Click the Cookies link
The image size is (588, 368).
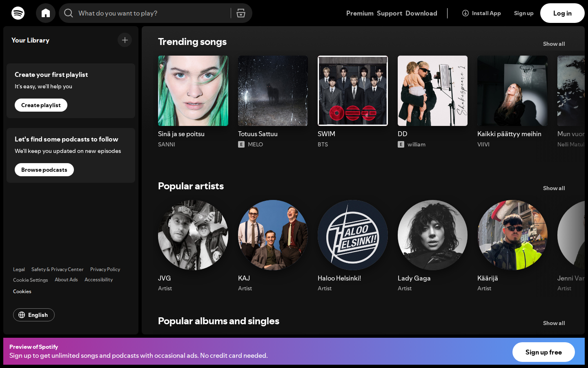click(22, 292)
